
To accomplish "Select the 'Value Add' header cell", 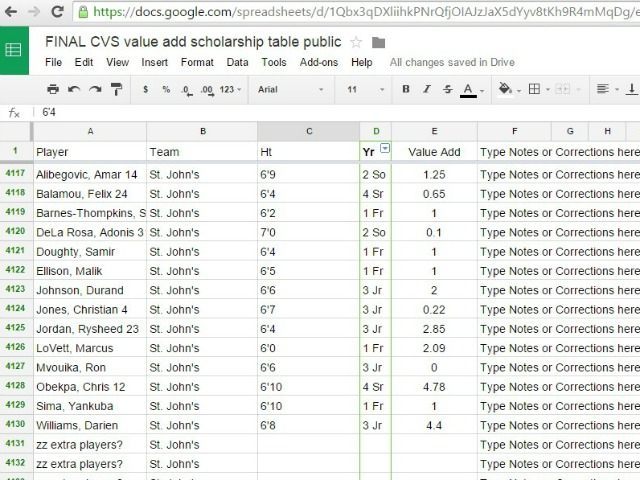I will click(x=434, y=152).
